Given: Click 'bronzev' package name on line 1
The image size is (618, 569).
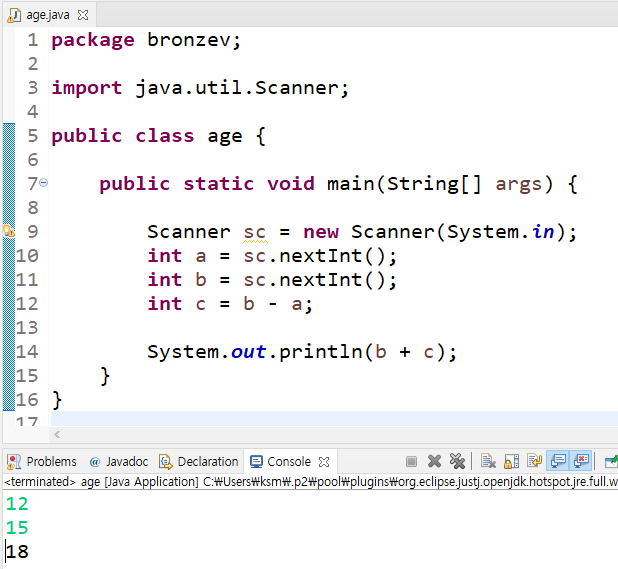Looking at the screenshot, I should (189, 40).
